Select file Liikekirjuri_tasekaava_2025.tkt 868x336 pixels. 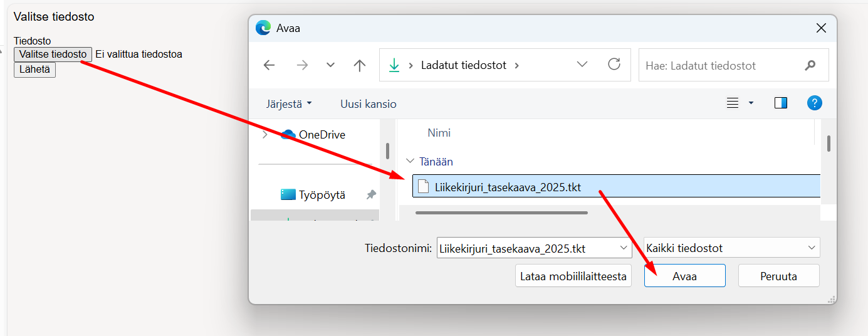coord(616,186)
